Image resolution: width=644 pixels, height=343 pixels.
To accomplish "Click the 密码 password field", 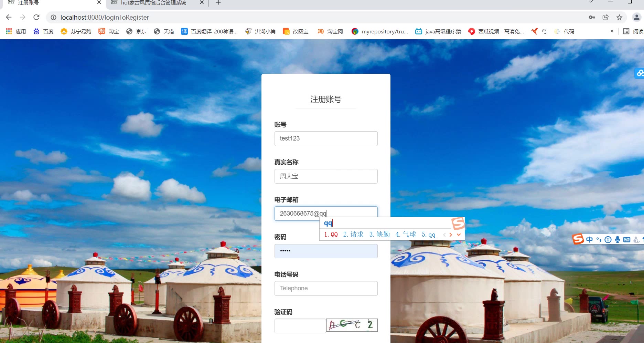I will coord(326,251).
